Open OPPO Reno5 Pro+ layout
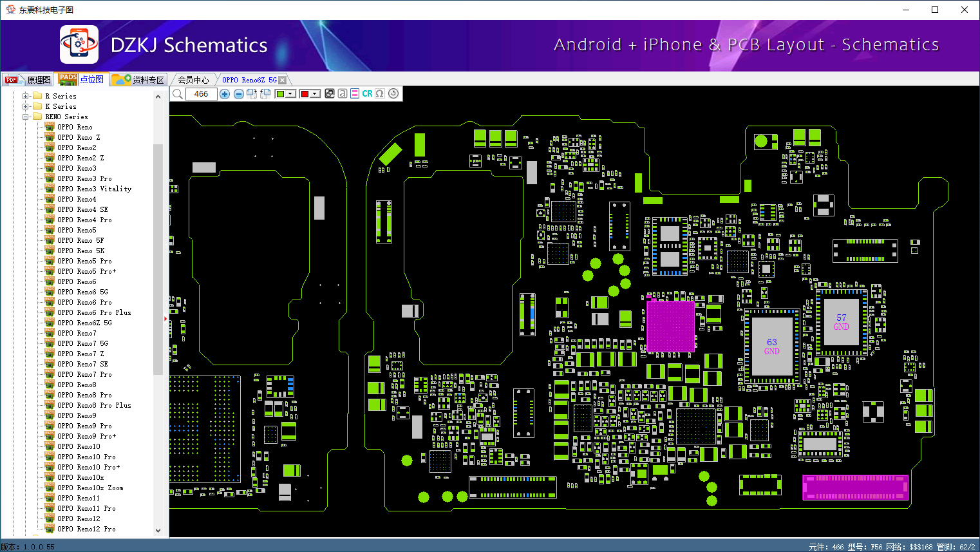Image resolution: width=980 pixels, height=552 pixels. (x=87, y=271)
